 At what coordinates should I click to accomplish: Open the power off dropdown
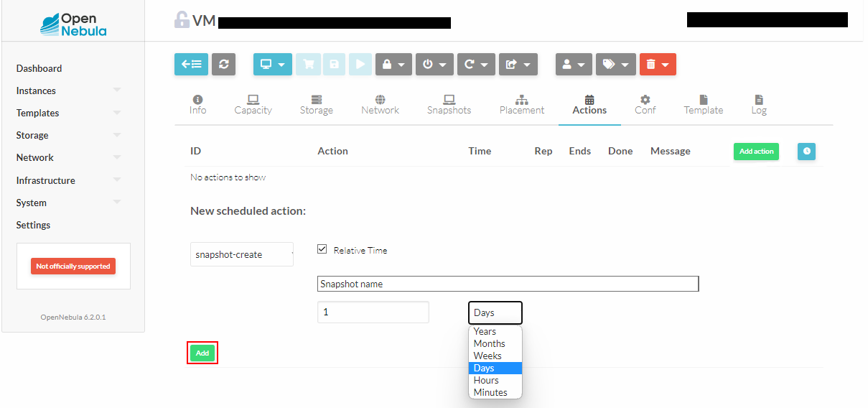[434, 64]
